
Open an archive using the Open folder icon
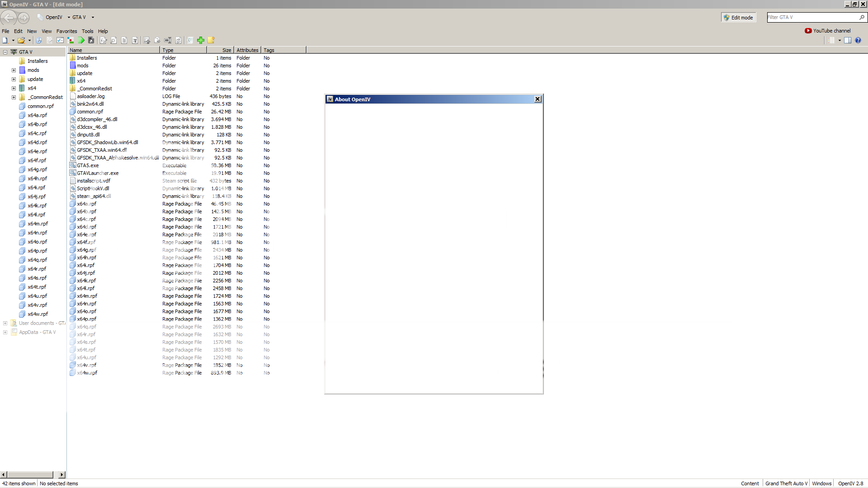click(x=22, y=40)
